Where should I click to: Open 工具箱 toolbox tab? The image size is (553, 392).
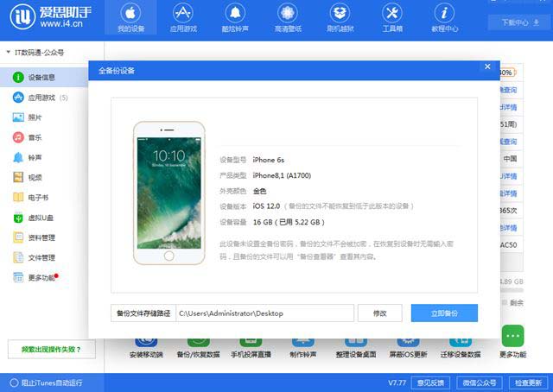pyautogui.click(x=392, y=17)
